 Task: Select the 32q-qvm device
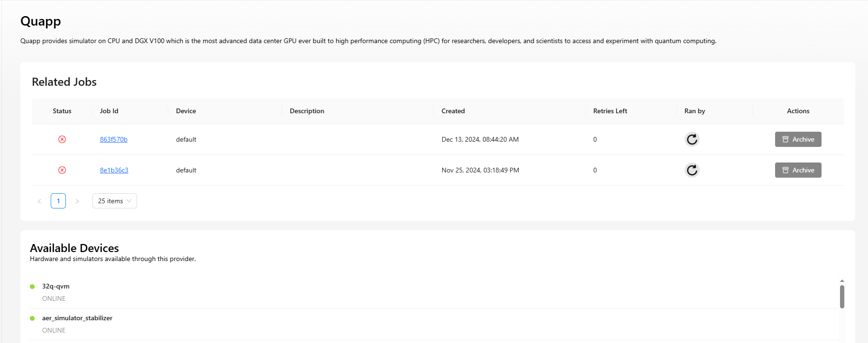[56, 286]
